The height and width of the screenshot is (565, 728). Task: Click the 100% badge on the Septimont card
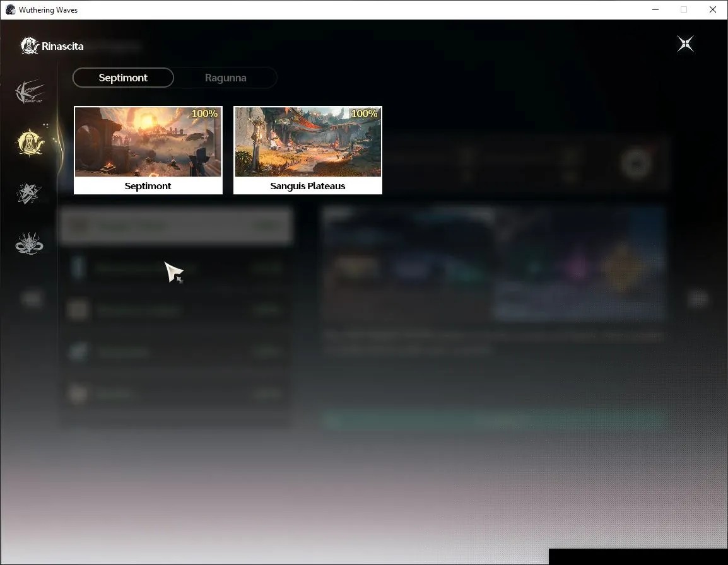click(204, 114)
